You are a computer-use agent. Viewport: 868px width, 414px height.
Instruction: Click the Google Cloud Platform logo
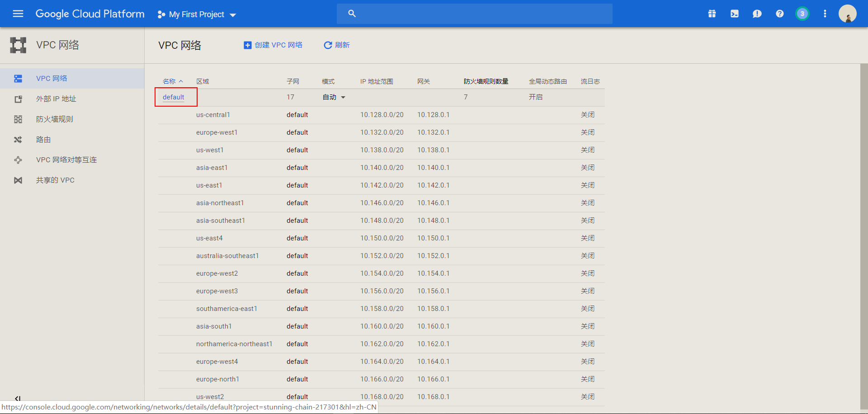tap(90, 14)
